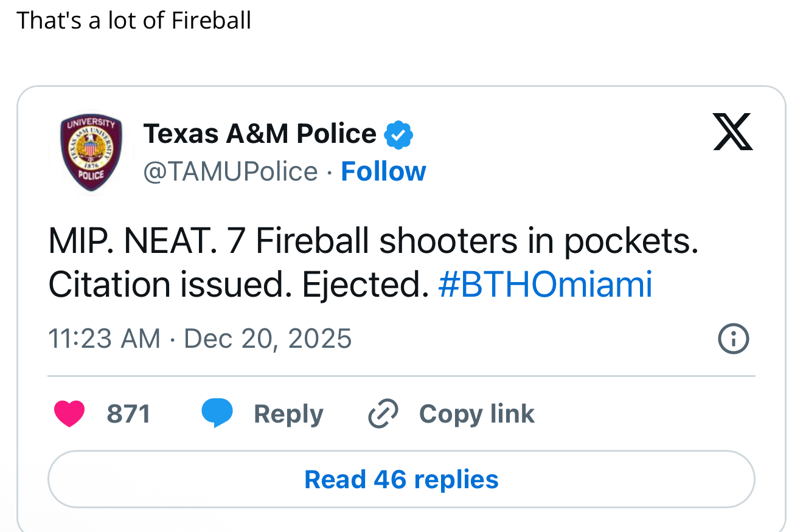Screen dimensions: 803x532
Task: Click the blue verified checkmark badge
Action: click(398, 134)
